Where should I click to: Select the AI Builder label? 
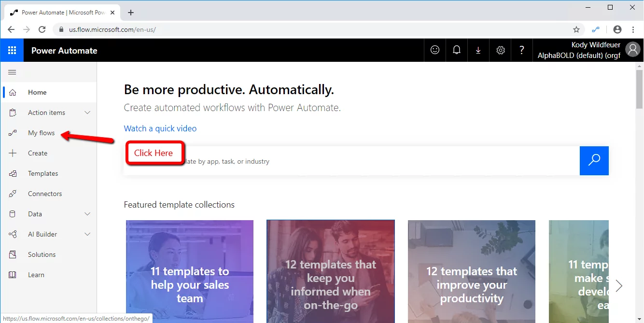pos(42,234)
